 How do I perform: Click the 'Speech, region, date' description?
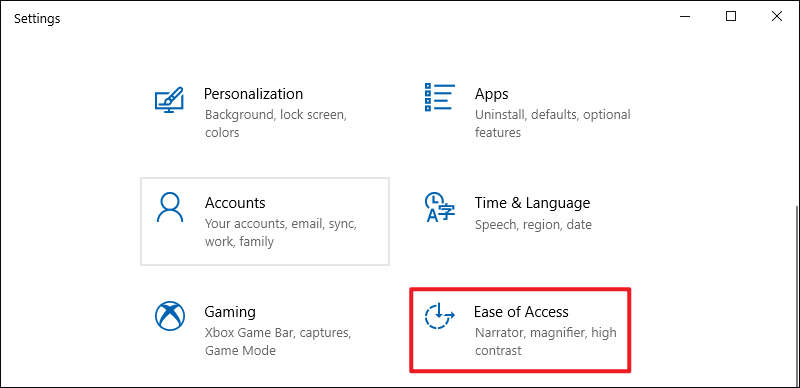(x=533, y=224)
